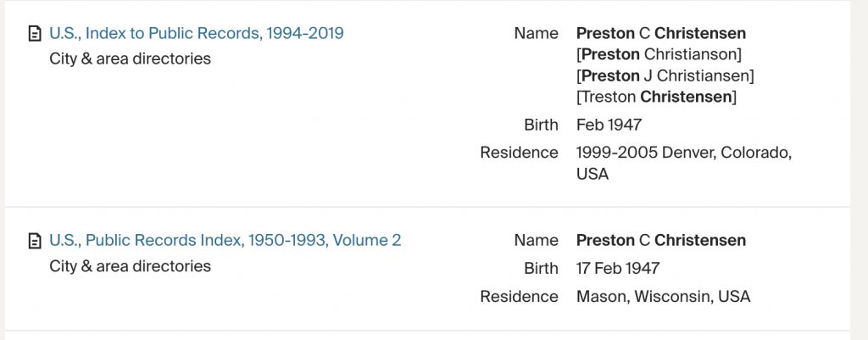Click the 17 Feb 1947 birth date

pyautogui.click(x=617, y=269)
